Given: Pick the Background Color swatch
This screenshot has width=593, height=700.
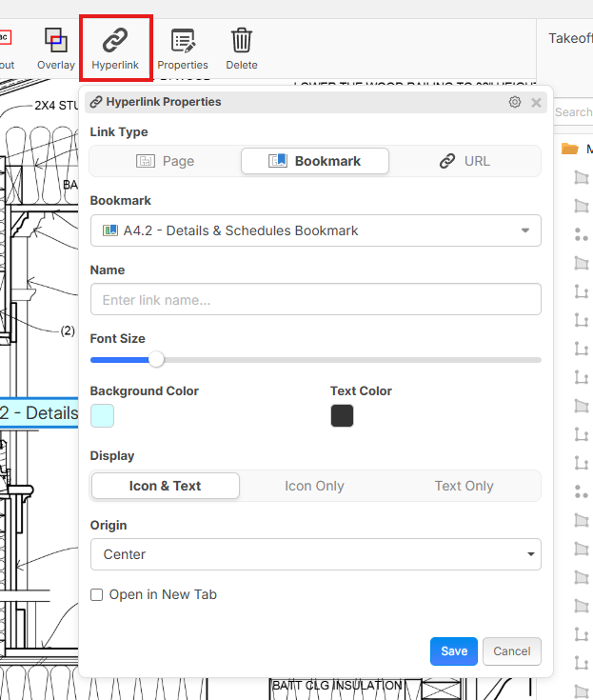Looking at the screenshot, I should coord(102,416).
